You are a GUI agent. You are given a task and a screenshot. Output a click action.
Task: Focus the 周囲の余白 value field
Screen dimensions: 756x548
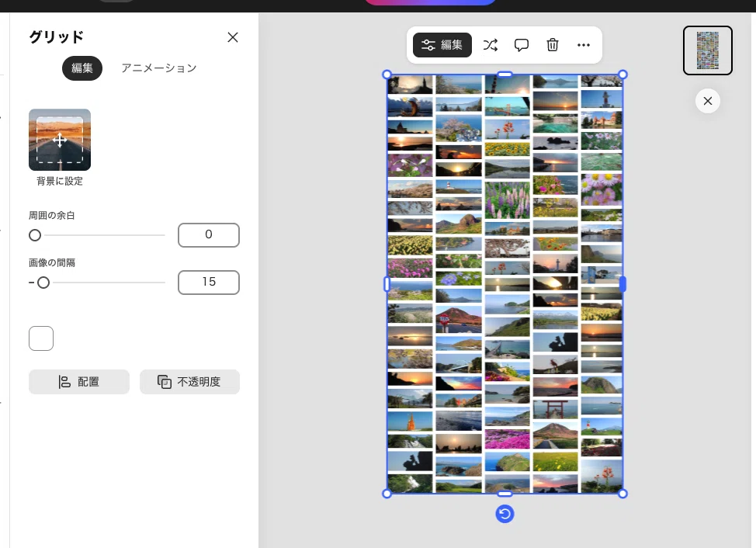[x=209, y=235]
